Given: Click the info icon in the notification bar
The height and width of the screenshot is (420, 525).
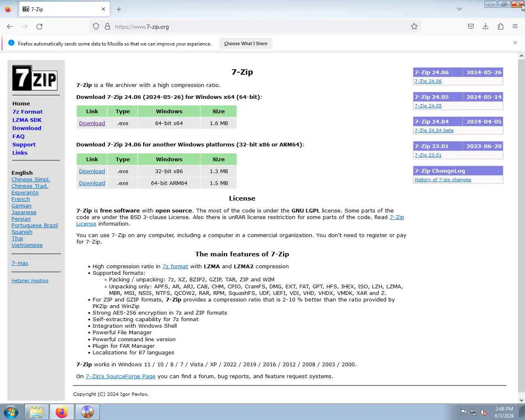Looking at the screenshot, I should tap(11, 43).
